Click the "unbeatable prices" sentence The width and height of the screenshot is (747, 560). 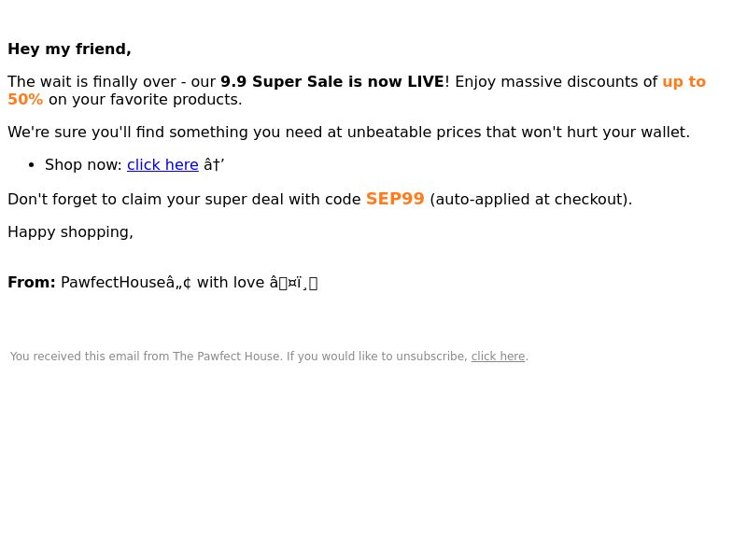[348, 132]
